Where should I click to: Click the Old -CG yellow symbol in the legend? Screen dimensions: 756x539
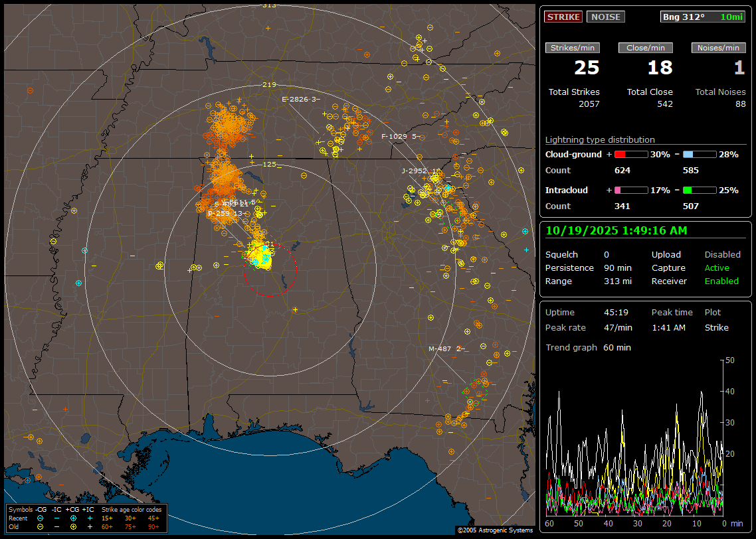[x=41, y=526]
